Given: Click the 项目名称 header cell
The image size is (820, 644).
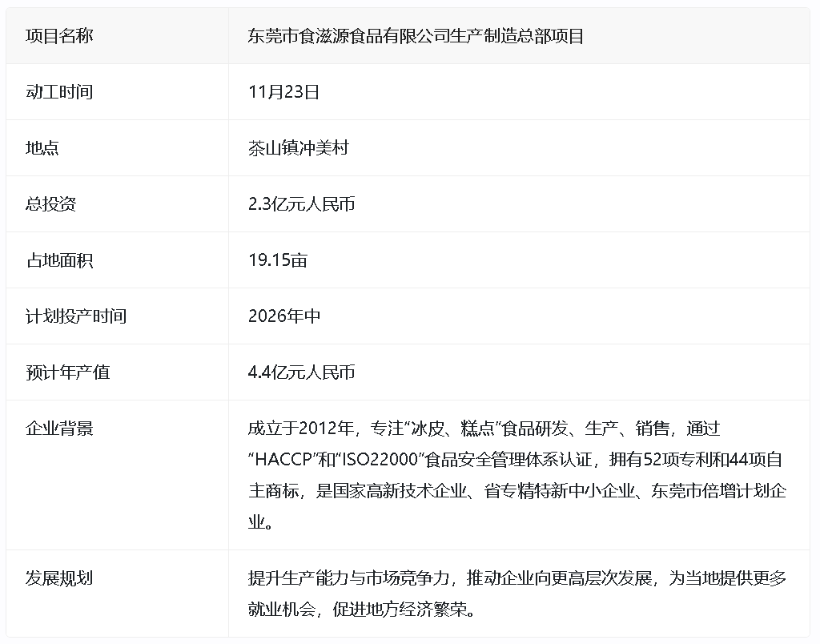Looking at the screenshot, I should (x=59, y=36).
